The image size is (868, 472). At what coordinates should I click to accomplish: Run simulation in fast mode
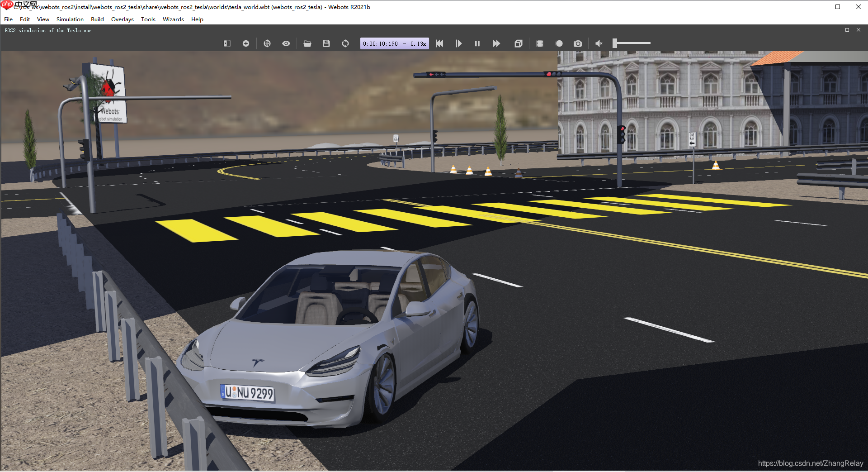[x=496, y=43]
